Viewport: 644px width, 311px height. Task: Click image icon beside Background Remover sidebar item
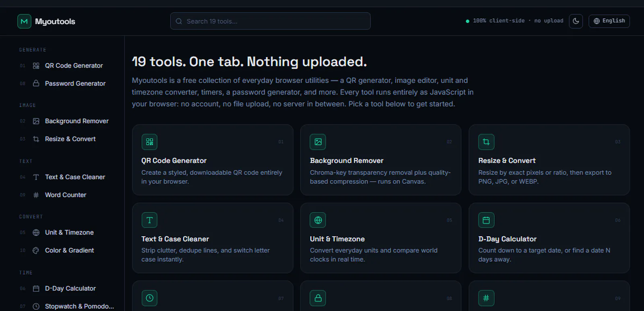[36, 121]
